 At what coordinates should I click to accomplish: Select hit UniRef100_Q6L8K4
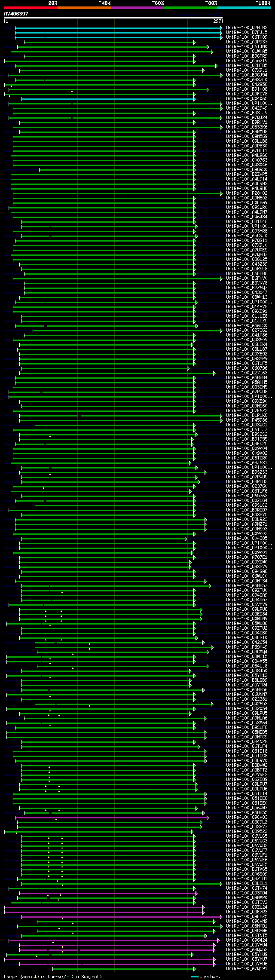click(247, 345)
